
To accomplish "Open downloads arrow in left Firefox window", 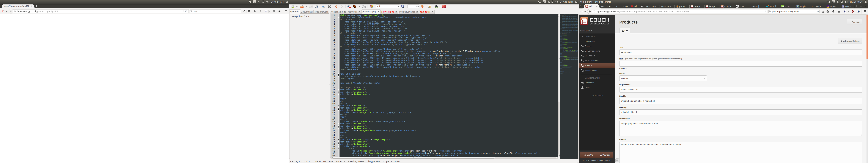I will [x=255, y=11].
